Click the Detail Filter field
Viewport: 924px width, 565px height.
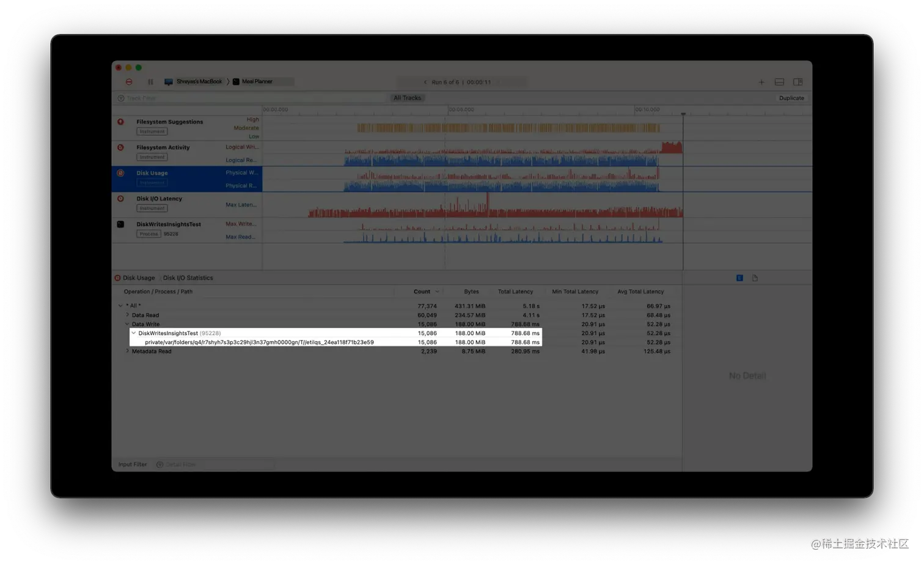214,465
